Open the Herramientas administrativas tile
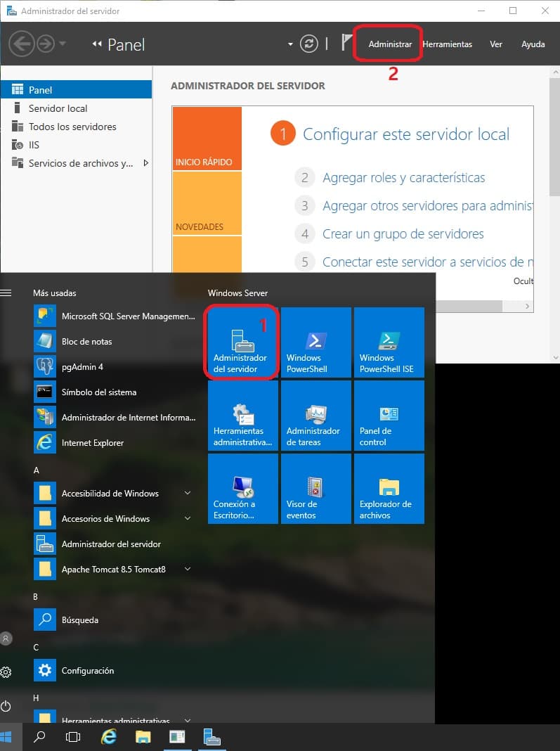Screen dimensions: 560x751 242,416
